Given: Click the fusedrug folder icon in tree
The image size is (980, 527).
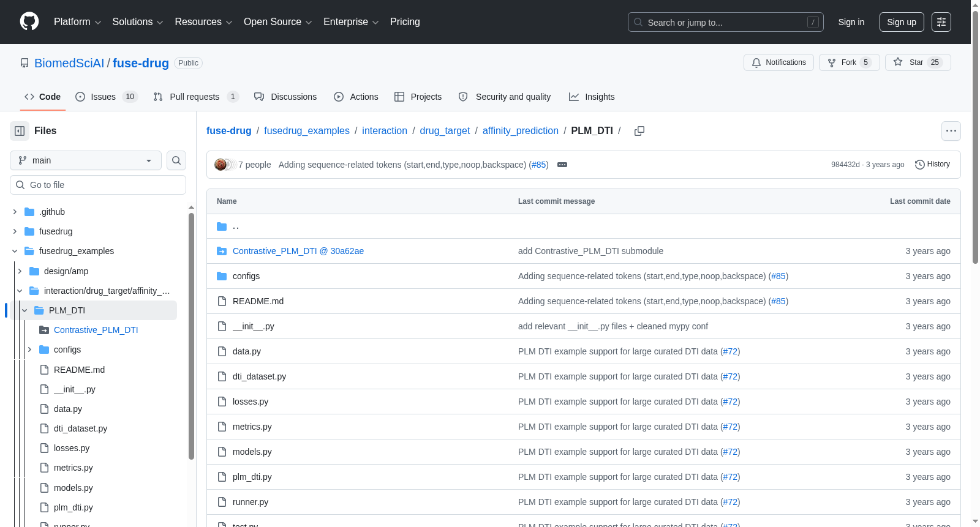Looking at the screenshot, I should [29, 231].
